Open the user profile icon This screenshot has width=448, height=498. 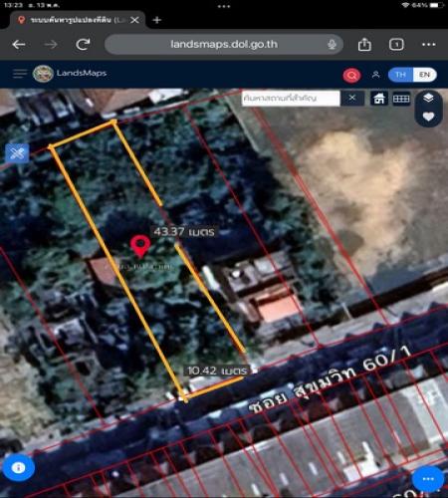(375, 75)
